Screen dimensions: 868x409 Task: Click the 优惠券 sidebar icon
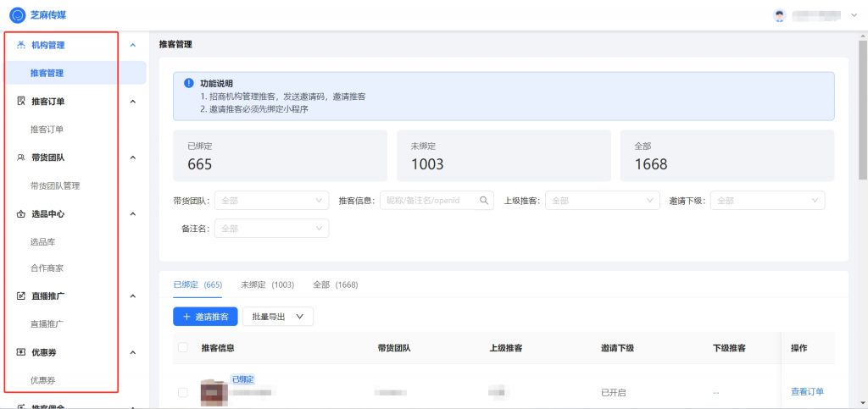21,352
